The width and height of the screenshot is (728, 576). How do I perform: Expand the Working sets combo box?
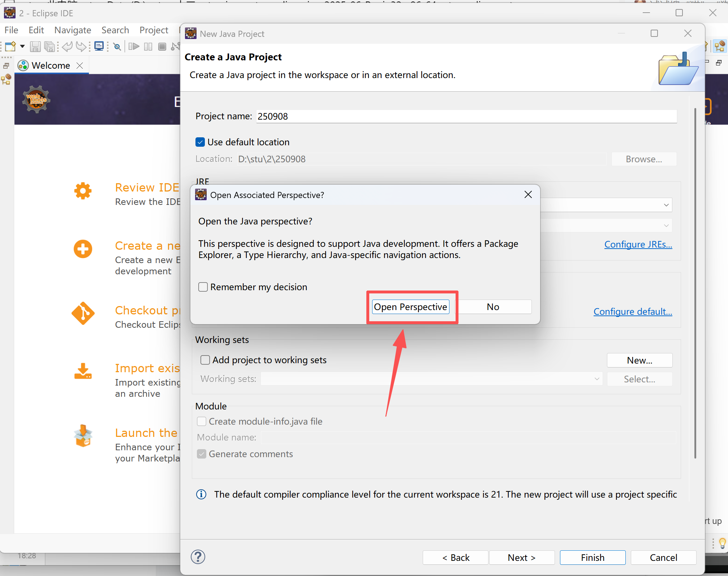(596, 379)
